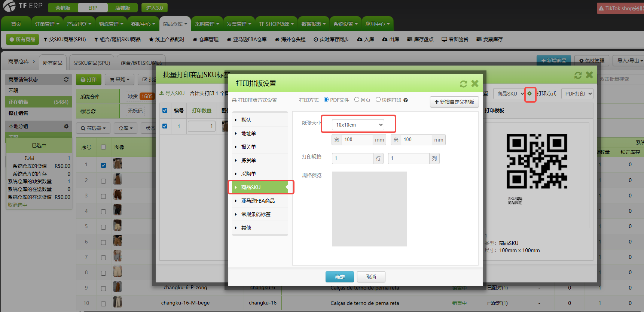This screenshot has height=312, width=644.
Task: Open 采购管理 top menu
Action: click(207, 24)
